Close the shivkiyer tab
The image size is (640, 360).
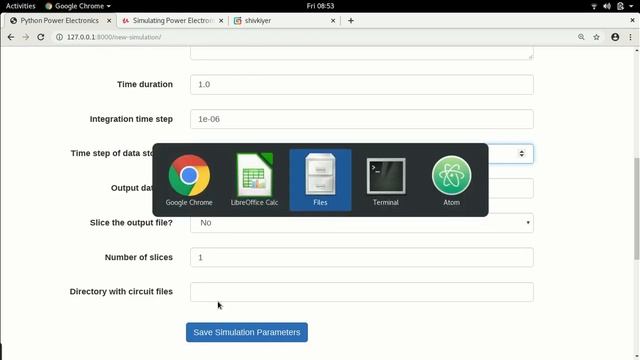pos(333,20)
